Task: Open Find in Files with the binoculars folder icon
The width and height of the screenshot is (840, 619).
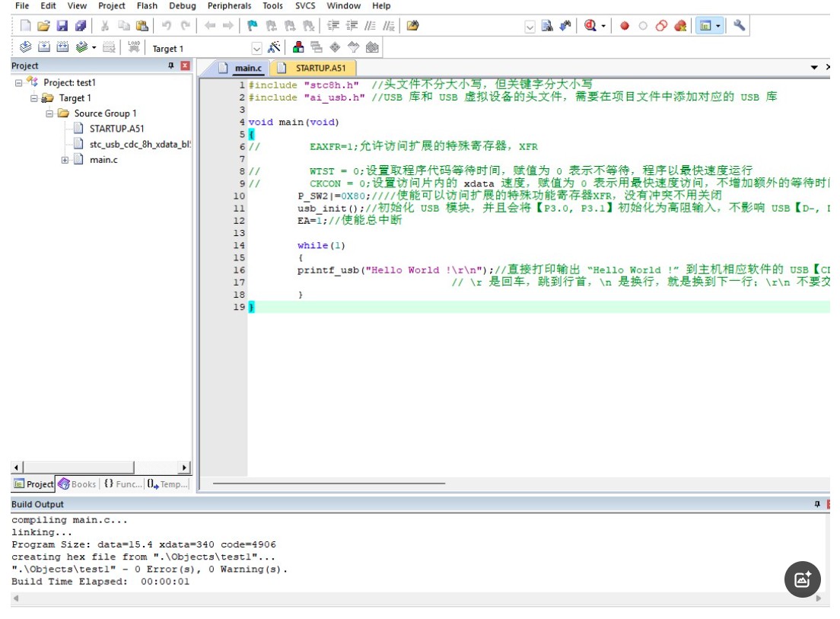Action: tap(412, 25)
